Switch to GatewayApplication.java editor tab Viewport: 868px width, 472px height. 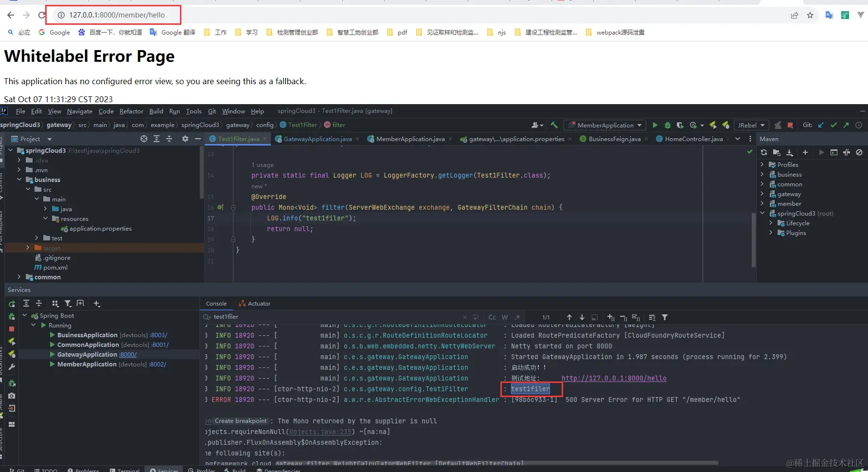[x=318, y=139]
